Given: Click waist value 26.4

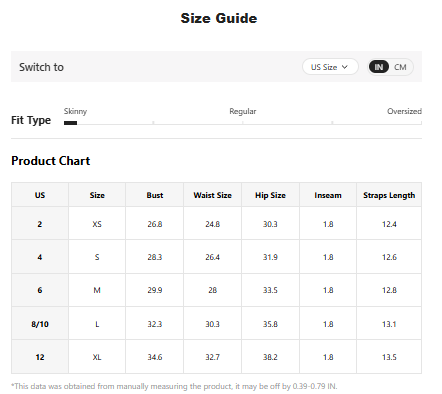Looking at the screenshot, I should click(x=213, y=257).
